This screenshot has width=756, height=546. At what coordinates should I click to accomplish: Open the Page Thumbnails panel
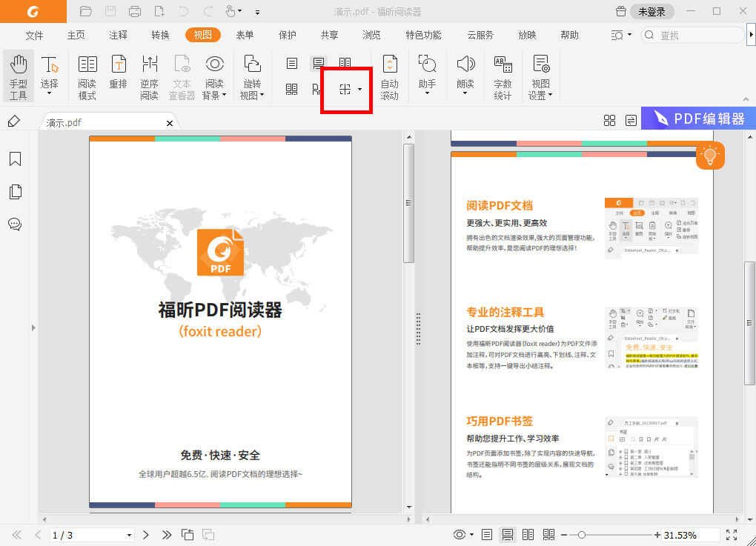pos(15,191)
